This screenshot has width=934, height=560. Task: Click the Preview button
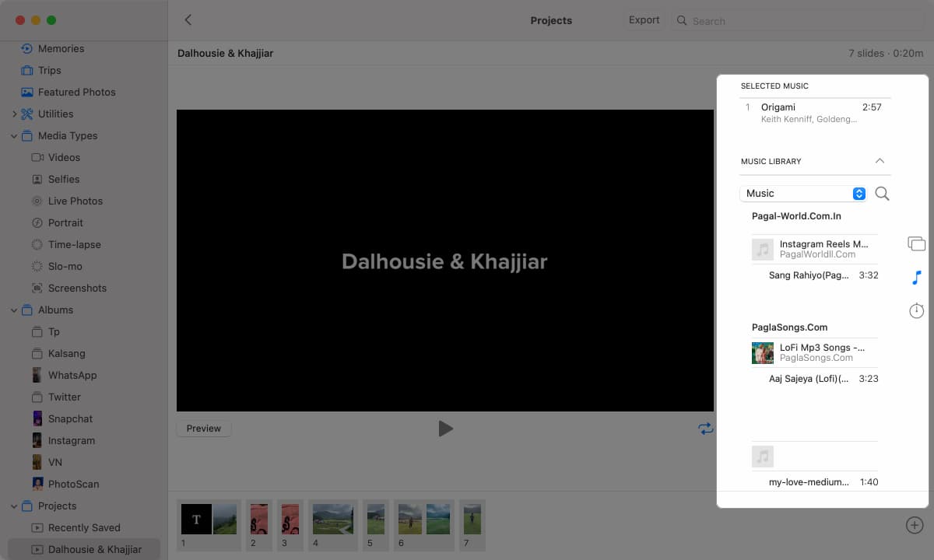click(204, 429)
